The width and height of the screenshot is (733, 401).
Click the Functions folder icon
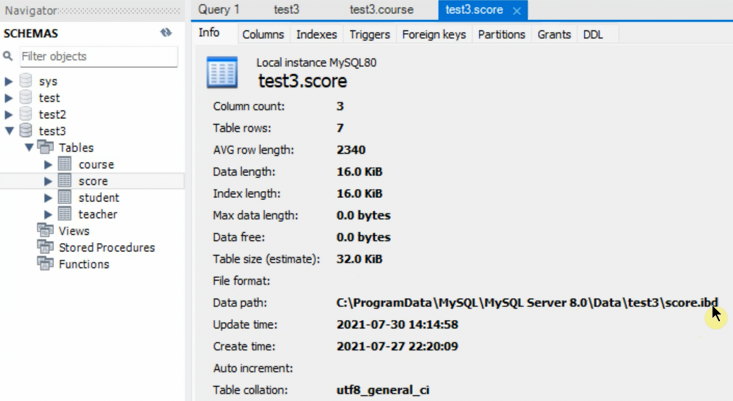click(45, 264)
